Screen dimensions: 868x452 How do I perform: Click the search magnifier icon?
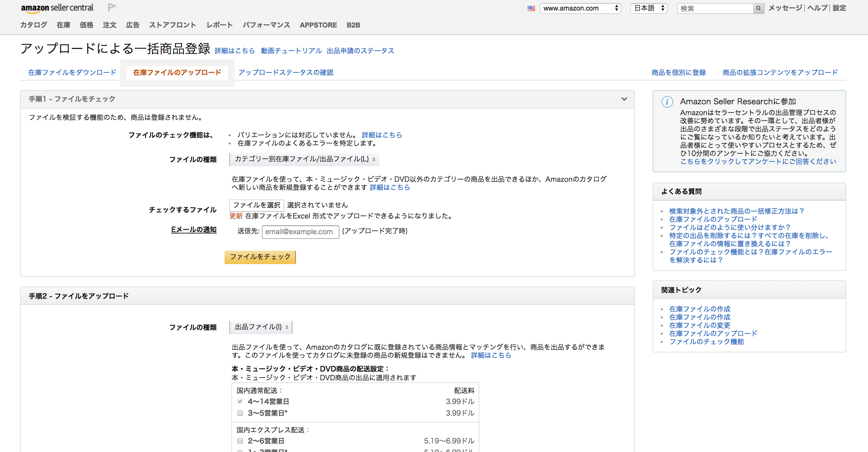click(758, 8)
